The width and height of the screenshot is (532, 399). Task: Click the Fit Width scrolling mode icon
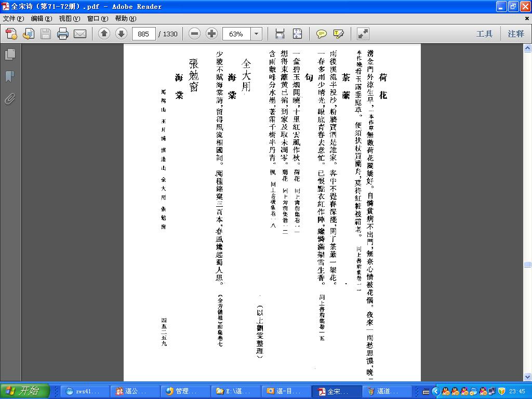pos(280,34)
